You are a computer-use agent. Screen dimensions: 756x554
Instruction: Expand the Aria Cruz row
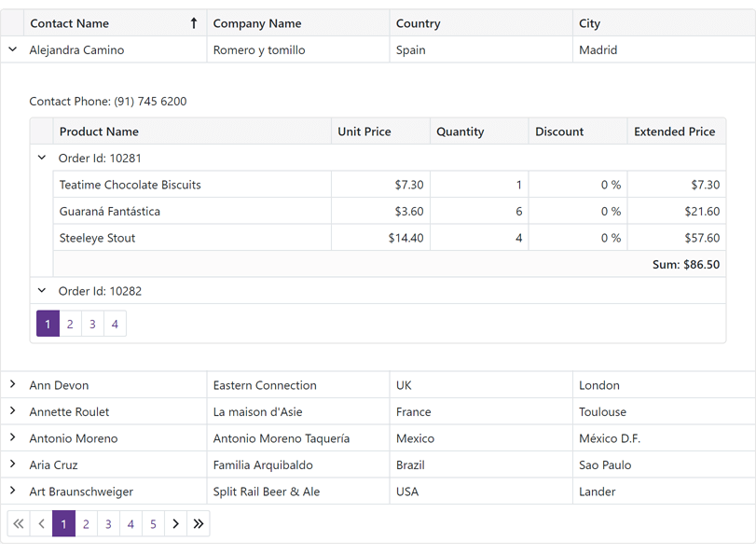[x=12, y=464]
